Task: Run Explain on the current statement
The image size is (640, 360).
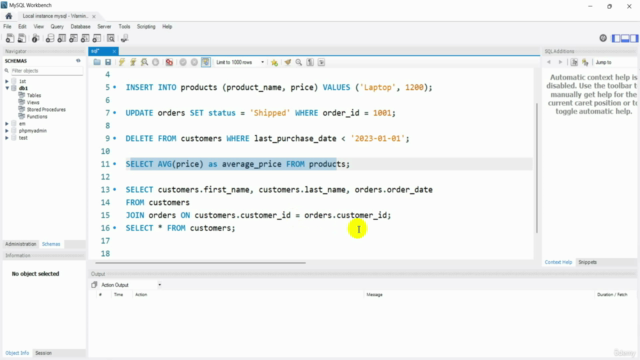Action: (144, 62)
